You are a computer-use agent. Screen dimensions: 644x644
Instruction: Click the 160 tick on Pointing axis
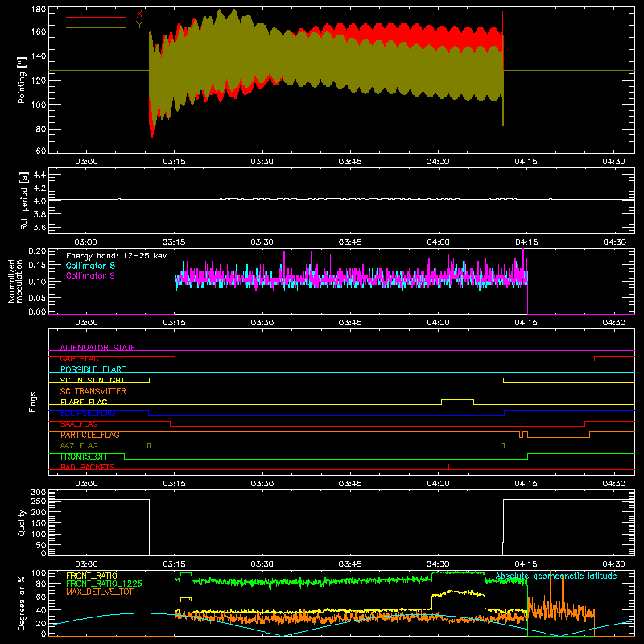39,31
